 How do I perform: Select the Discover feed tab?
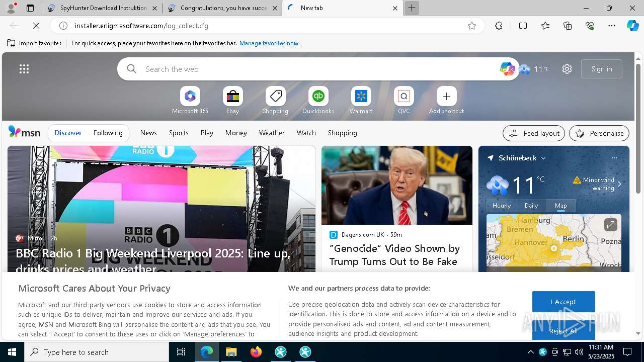[68, 133]
